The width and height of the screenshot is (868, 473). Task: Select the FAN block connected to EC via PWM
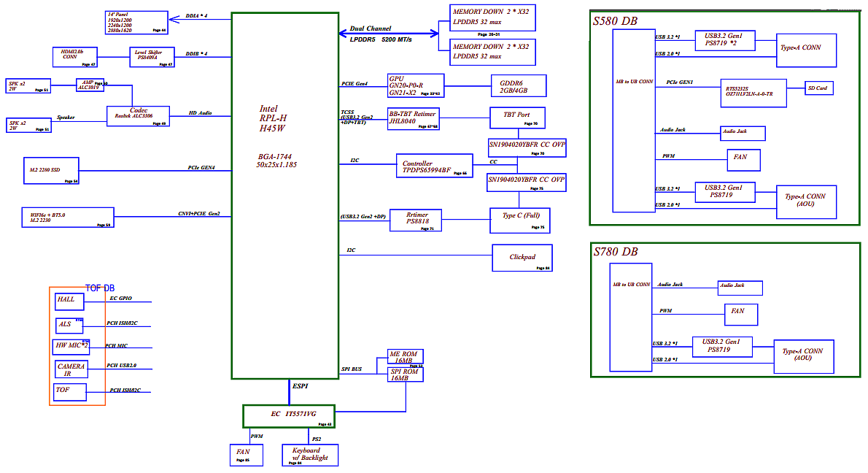click(x=247, y=455)
